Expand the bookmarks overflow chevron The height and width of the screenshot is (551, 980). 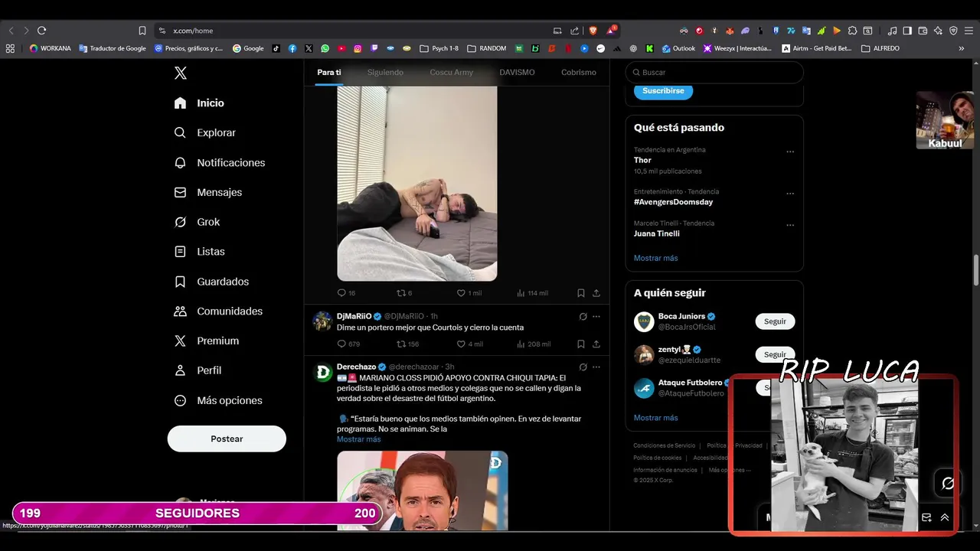coord(962,48)
